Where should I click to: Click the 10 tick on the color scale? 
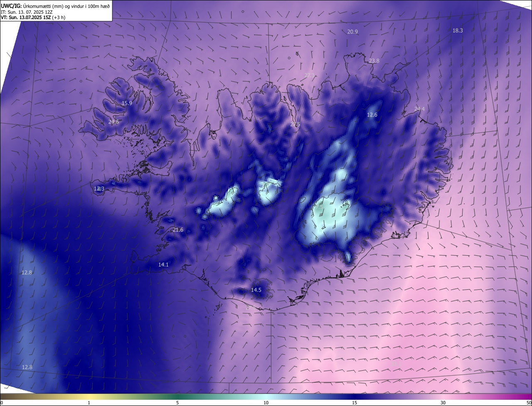tap(266, 403)
